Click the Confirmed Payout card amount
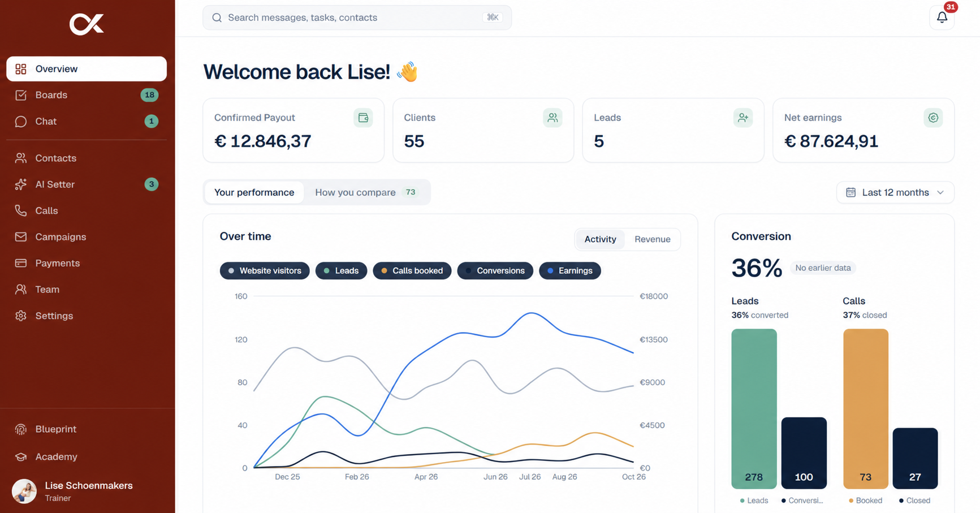 click(263, 141)
